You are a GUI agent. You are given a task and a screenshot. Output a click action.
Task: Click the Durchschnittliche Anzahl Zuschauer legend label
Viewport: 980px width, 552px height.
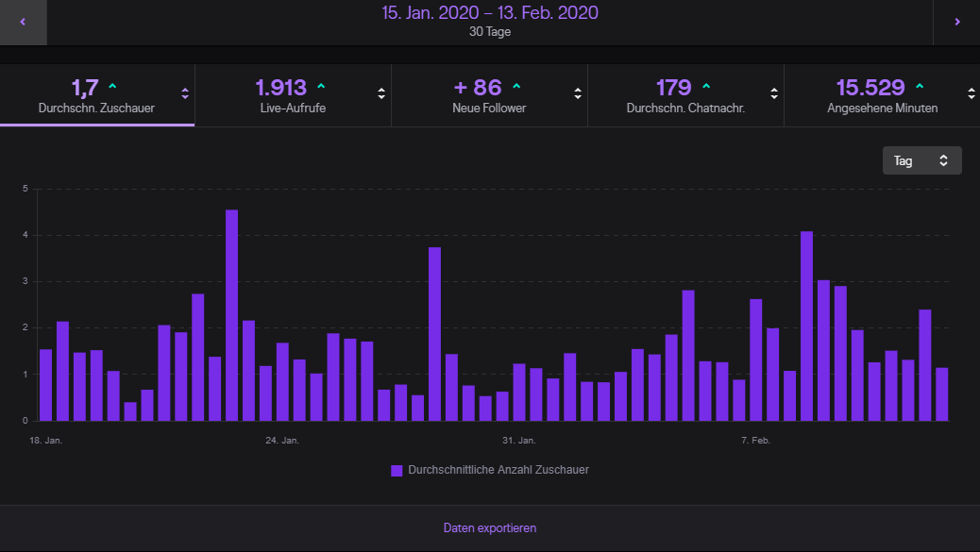coord(498,470)
